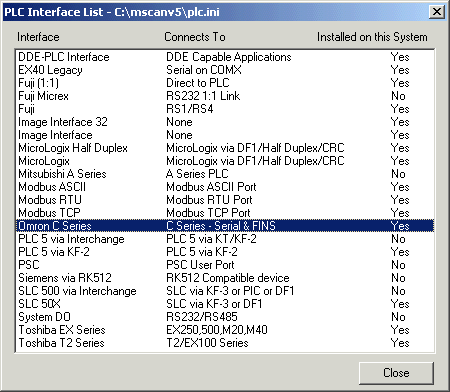The width and height of the screenshot is (450, 392).
Task: Click 'Yes' status for Modbus RTU
Action: [x=400, y=200]
